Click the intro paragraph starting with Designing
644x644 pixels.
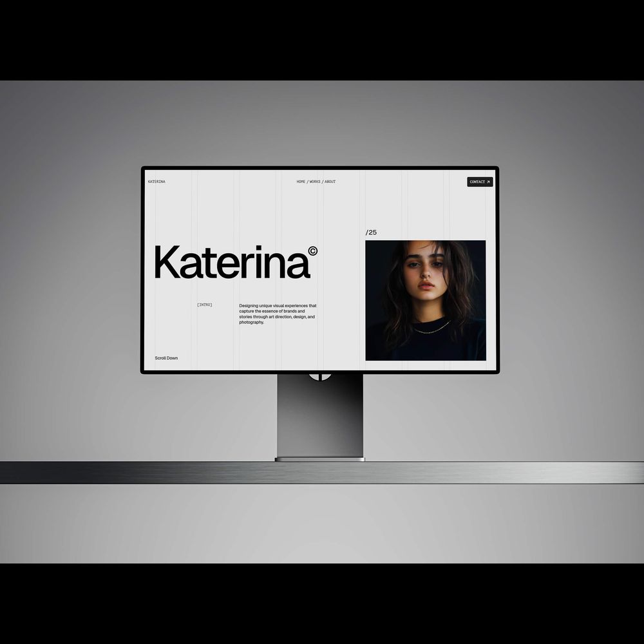[x=278, y=314]
